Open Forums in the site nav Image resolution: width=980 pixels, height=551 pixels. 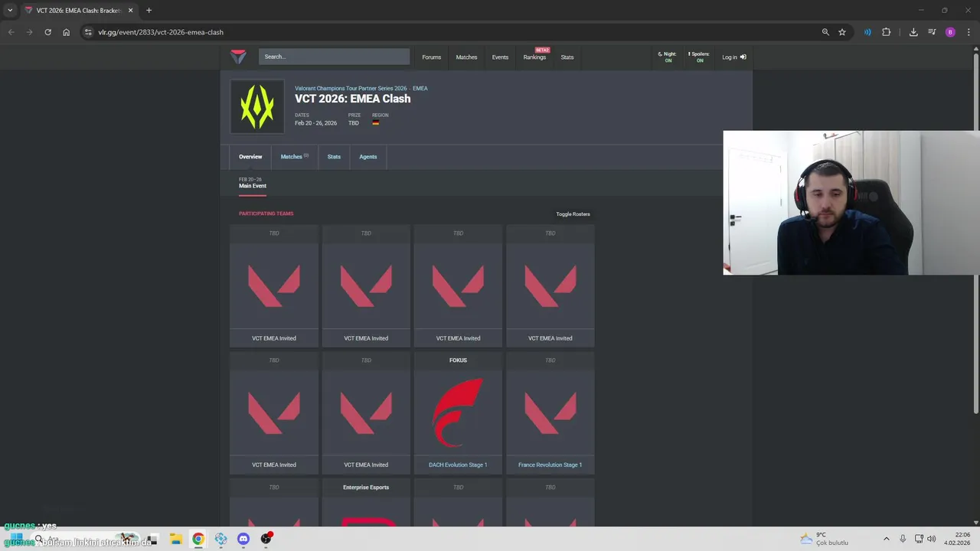(431, 57)
